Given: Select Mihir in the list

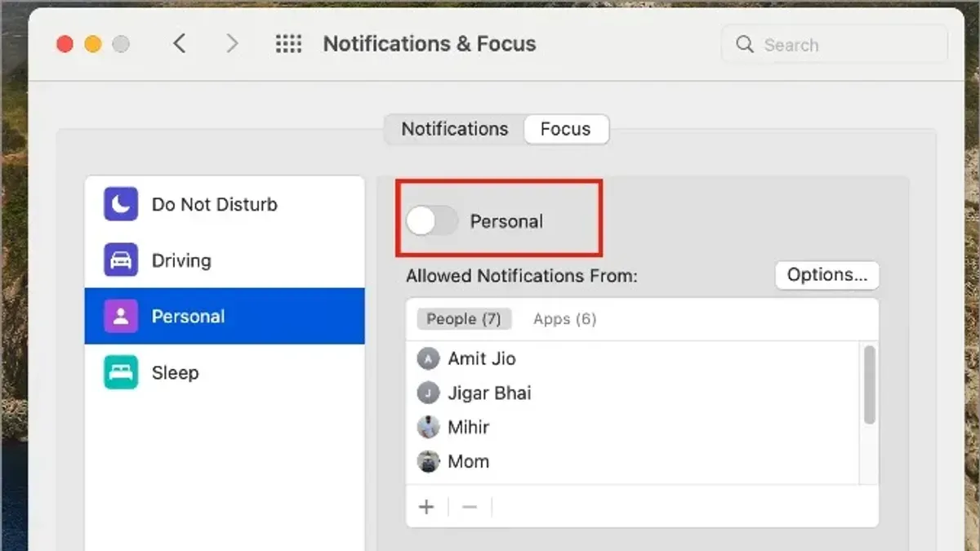Looking at the screenshot, I should click(633, 427).
